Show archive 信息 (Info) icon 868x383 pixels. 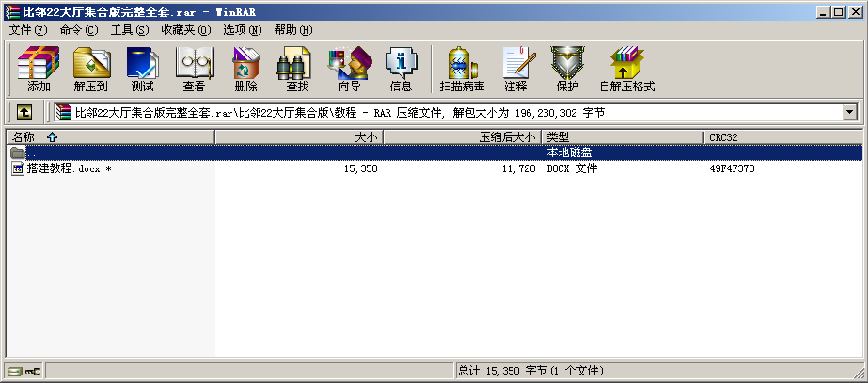click(x=401, y=69)
